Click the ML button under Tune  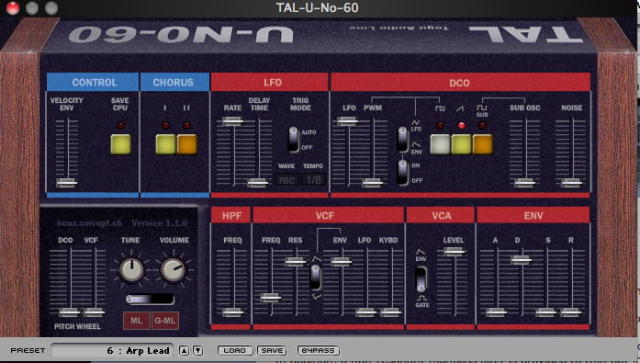coord(137,321)
